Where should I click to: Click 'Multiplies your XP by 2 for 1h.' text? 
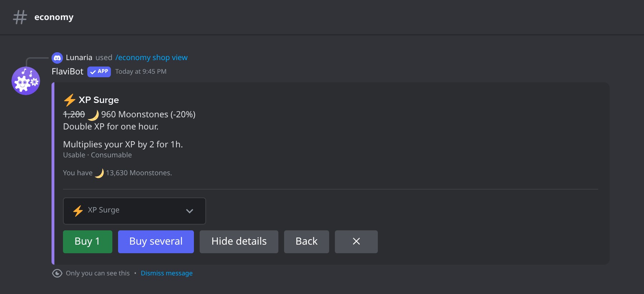tap(123, 144)
